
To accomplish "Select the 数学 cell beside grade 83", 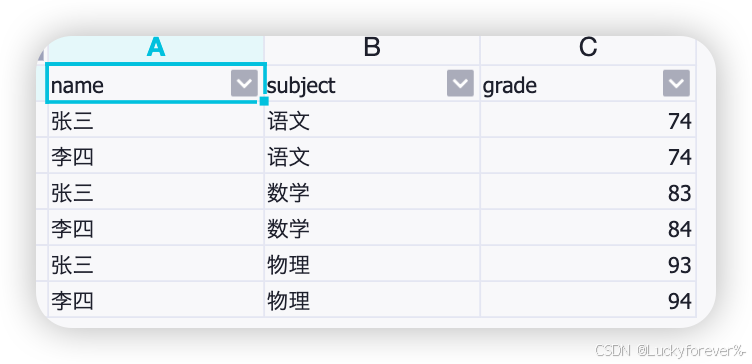I will pos(372,191).
